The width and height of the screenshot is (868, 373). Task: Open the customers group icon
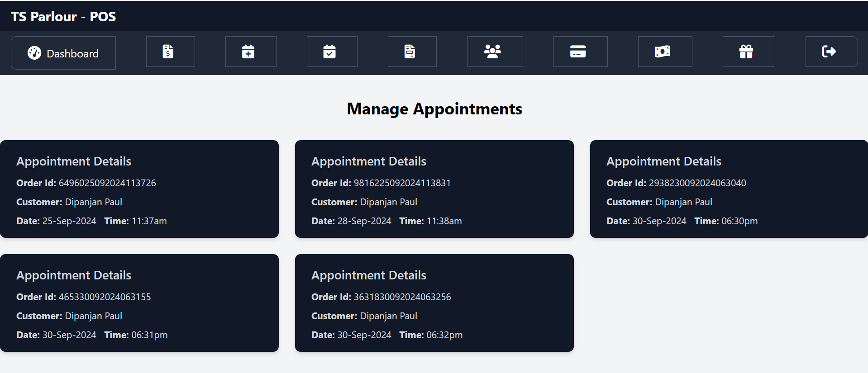click(492, 52)
